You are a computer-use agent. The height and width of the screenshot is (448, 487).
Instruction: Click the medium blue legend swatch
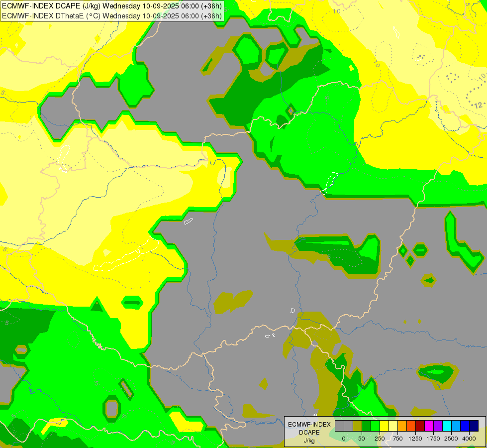(465, 426)
